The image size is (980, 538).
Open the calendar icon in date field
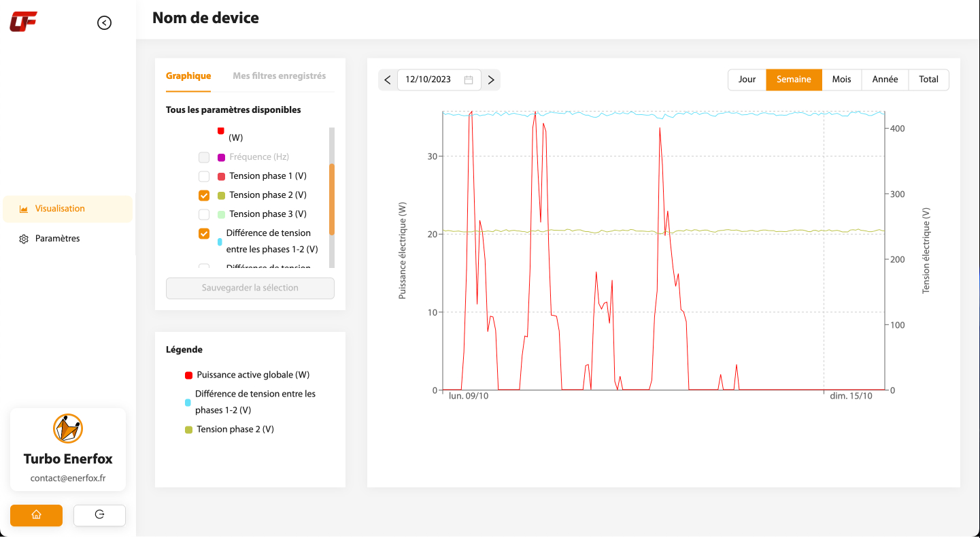pyautogui.click(x=469, y=80)
